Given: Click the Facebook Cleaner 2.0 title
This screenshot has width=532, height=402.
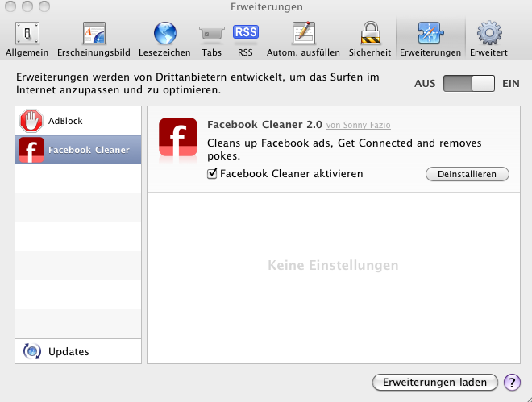Looking at the screenshot, I should coord(264,124).
